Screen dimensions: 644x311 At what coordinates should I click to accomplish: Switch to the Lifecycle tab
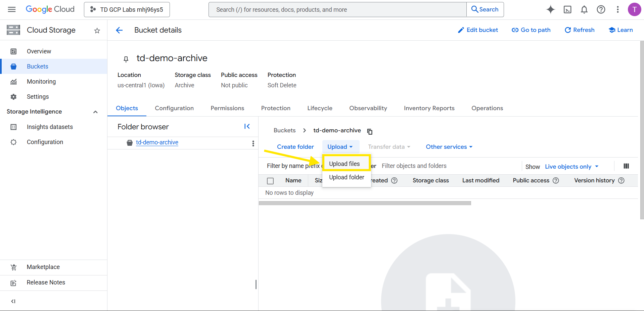point(320,108)
